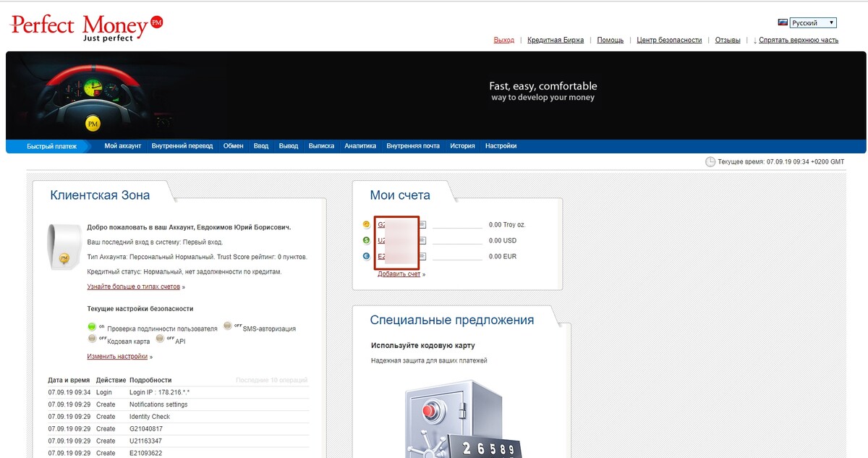Viewport: 868px width, 458px height.
Task: Click the Изменить настройки link
Action: 117,357
